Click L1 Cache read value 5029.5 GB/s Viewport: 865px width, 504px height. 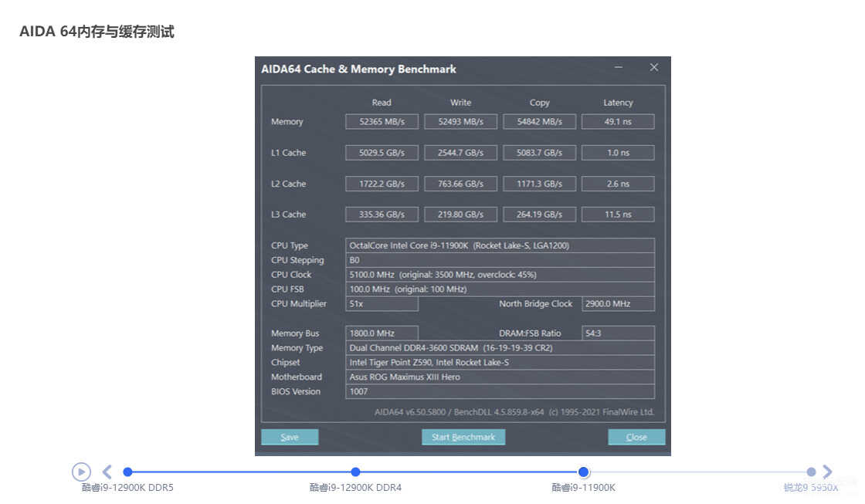coord(382,153)
